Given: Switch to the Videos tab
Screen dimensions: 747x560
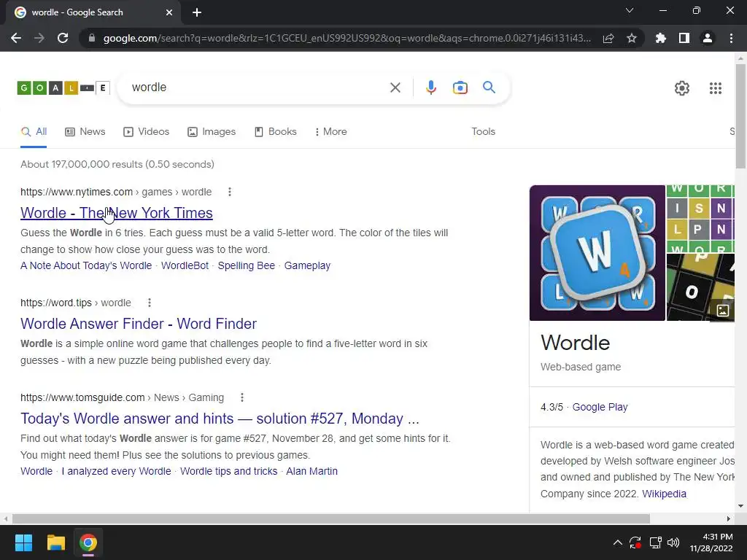Looking at the screenshot, I should 146,132.
